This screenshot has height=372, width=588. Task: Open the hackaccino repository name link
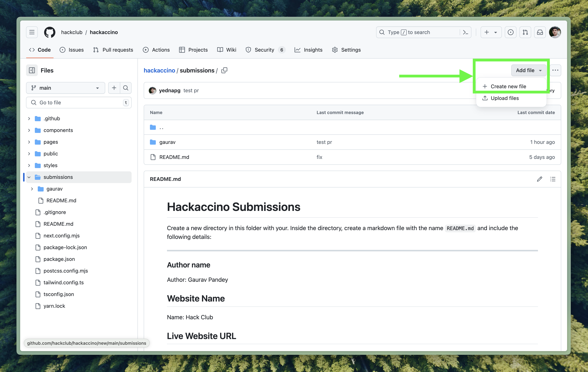pyautogui.click(x=104, y=32)
